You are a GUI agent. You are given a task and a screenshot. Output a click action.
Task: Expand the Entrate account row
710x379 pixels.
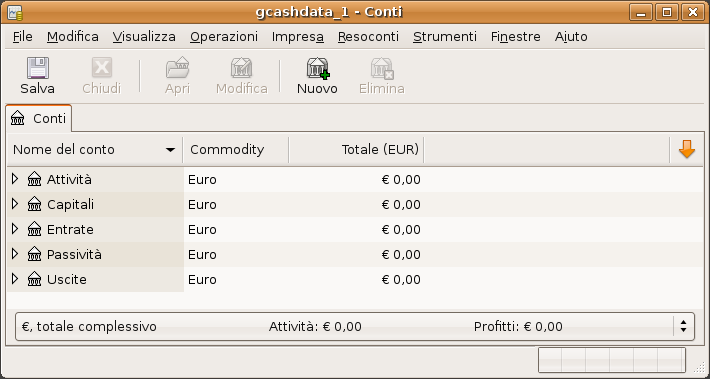(15, 229)
